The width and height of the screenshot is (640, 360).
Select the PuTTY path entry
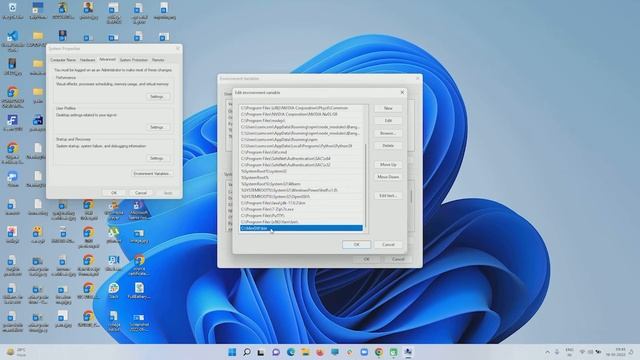301,216
